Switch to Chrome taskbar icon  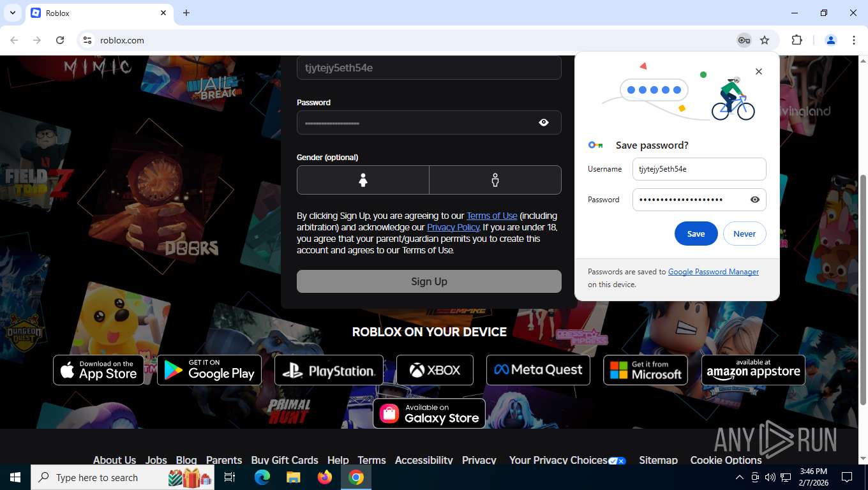coord(356,477)
